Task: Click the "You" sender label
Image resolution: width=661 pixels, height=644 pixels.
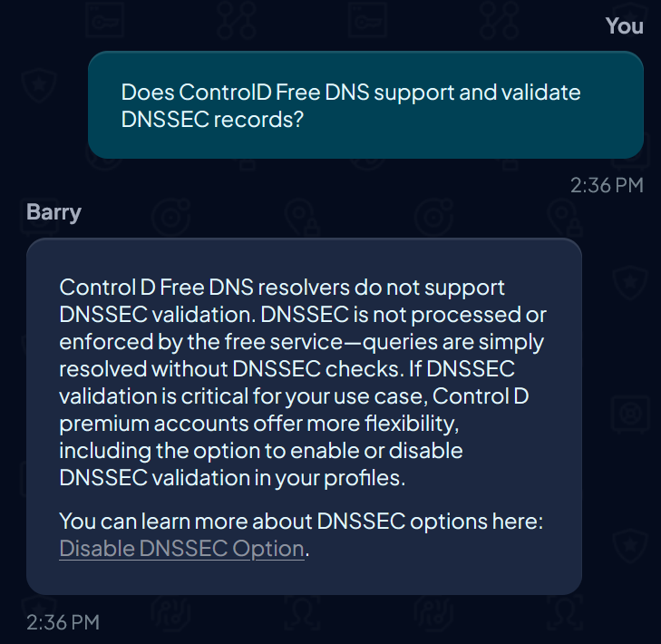Action: coord(624,25)
